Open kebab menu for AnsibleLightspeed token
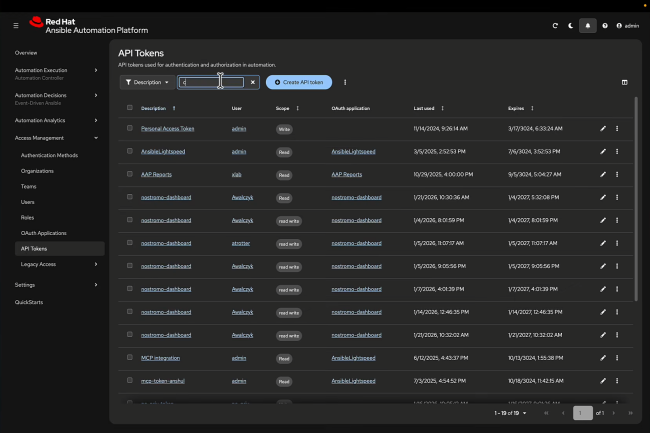This screenshot has width=650, height=433. pos(617,152)
